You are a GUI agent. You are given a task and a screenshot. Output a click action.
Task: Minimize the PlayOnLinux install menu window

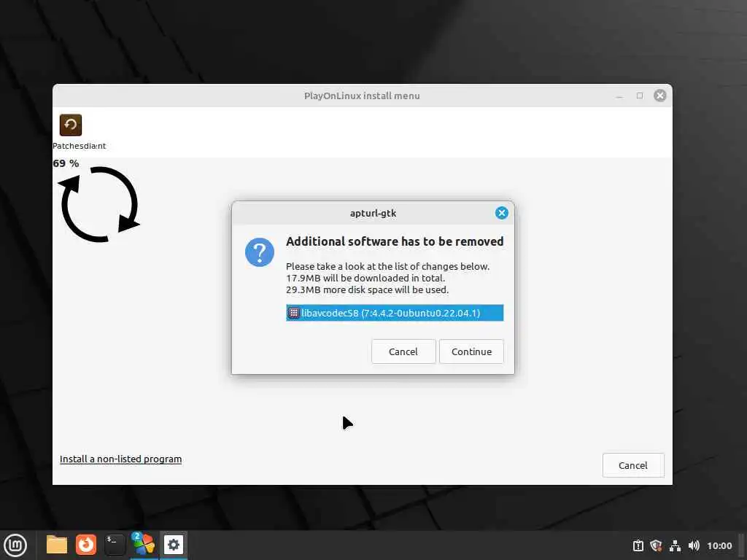pos(619,96)
